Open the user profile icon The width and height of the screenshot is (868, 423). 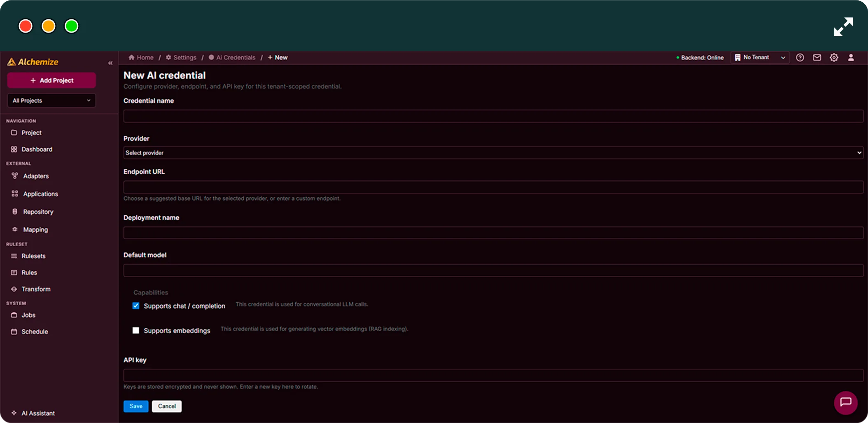851,58
